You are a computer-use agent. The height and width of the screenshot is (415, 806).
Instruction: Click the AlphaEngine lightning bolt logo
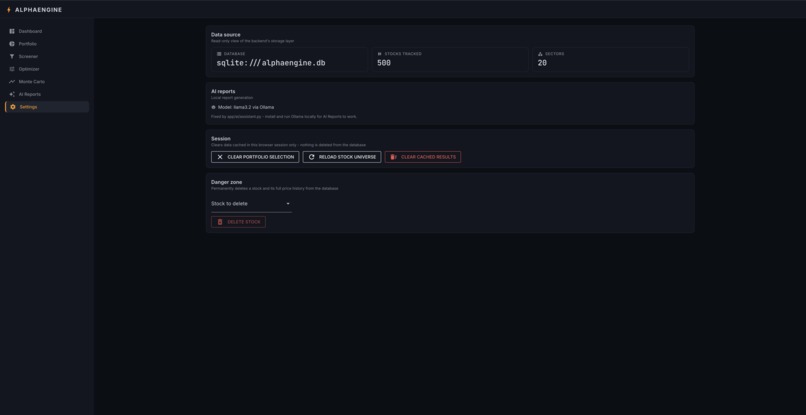[x=8, y=10]
